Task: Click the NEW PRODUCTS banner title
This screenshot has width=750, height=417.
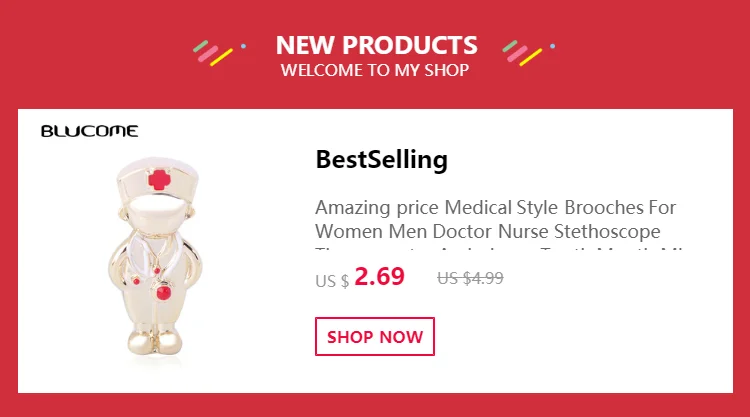Action: click(x=376, y=45)
